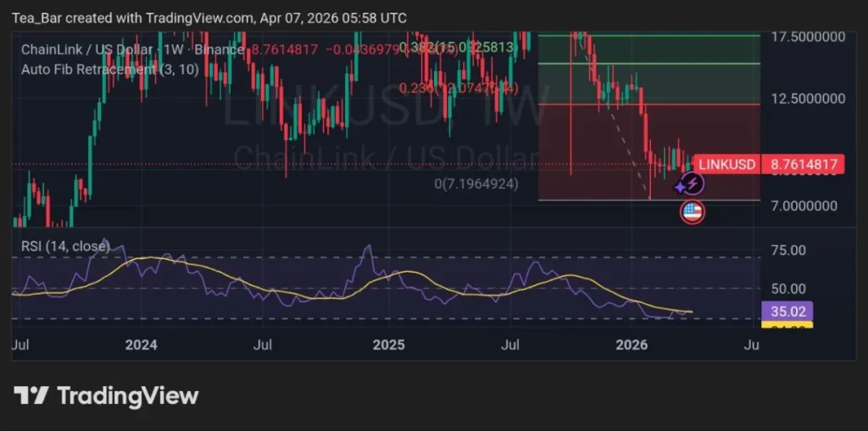Screen dimensions: 868x431
Task: Click the purple lightning event icon
Action: coord(692,183)
